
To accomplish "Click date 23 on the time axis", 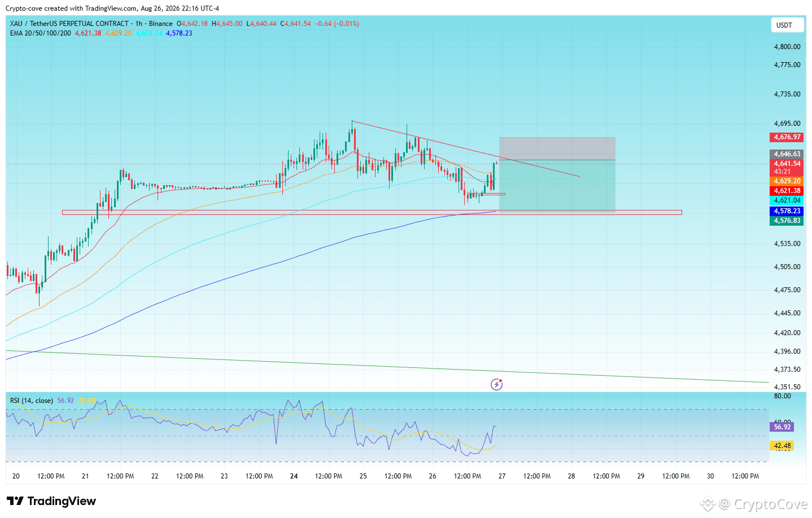I will 224,476.
